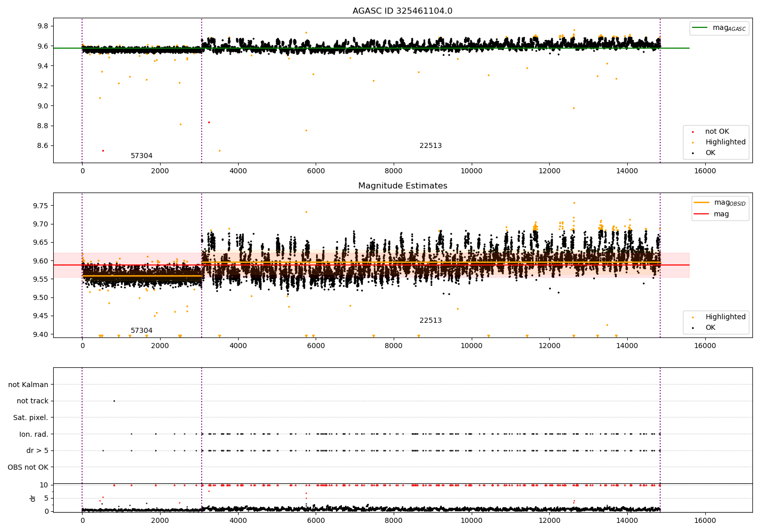Click the mag AGASC legend label text
This screenshot has width=760, height=532.
tap(729, 28)
